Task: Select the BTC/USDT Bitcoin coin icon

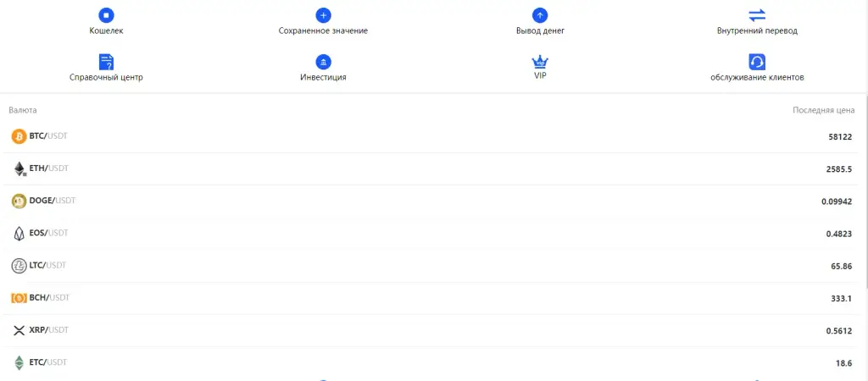Action: (19, 136)
